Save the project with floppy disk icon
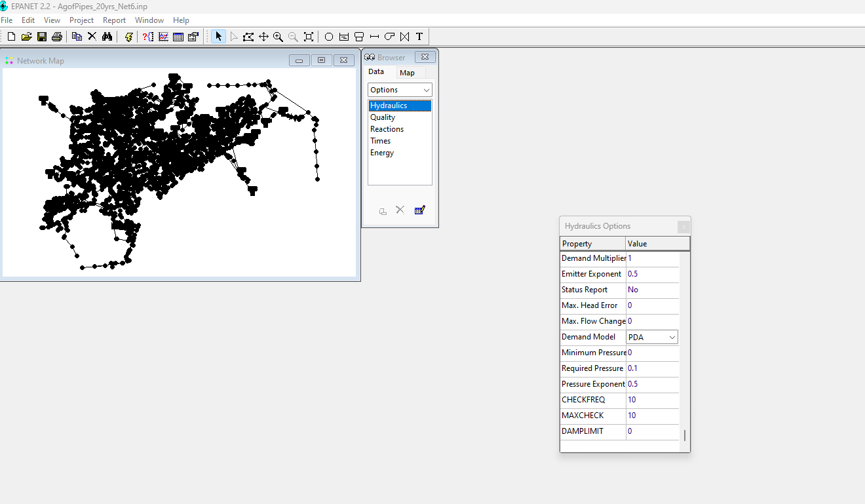The width and height of the screenshot is (865, 504). click(41, 37)
